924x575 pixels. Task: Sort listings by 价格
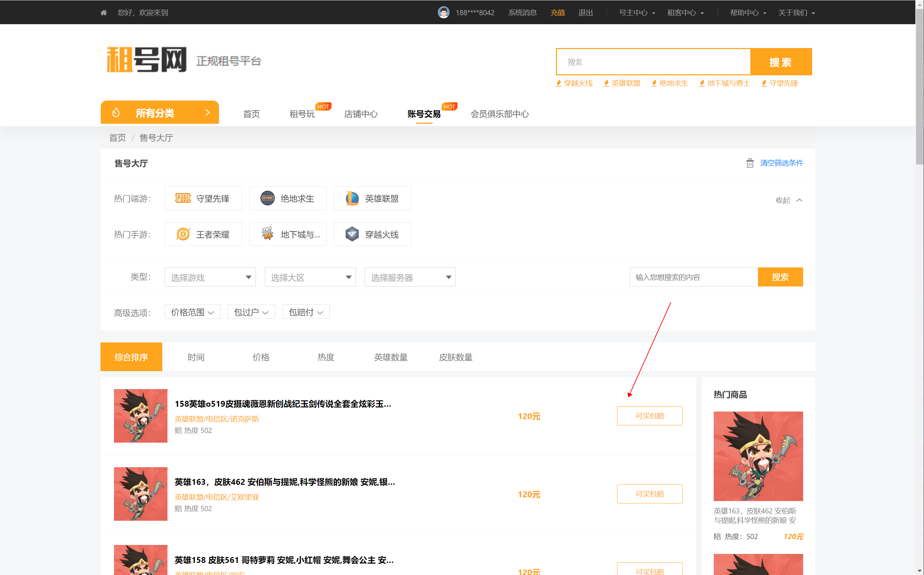(261, 357)
